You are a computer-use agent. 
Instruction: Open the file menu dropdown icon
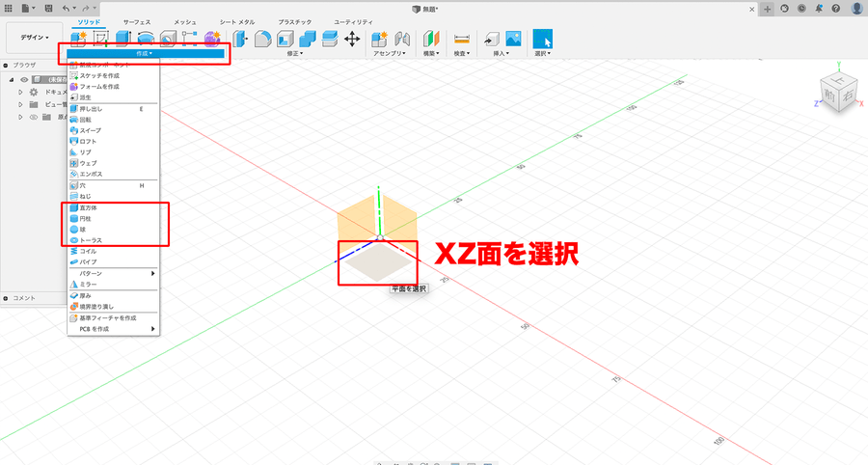pos(28,9)
